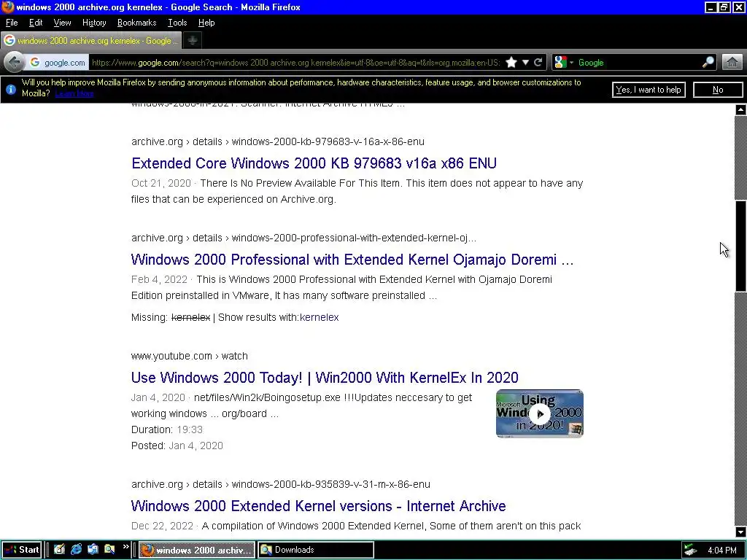The image size is (747, 560).
Task: Click the URL address field
Action: [x=295, y=63]
